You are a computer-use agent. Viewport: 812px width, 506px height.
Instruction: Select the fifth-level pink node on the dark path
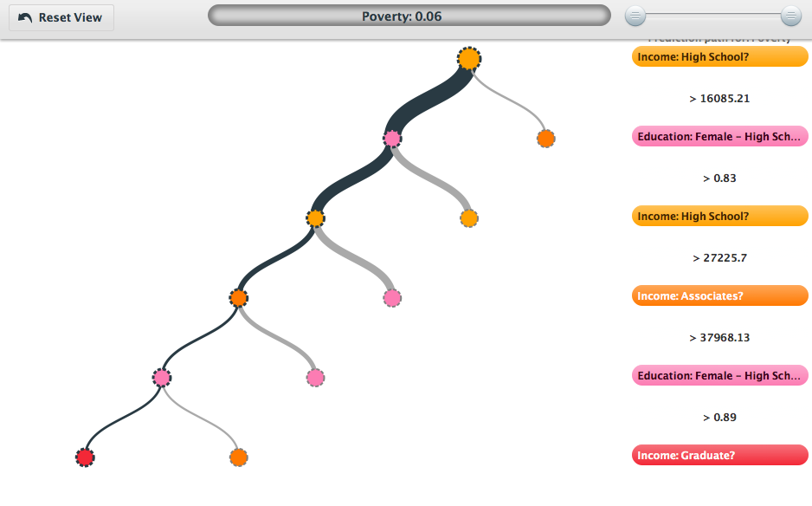click(x=162, y=378)
